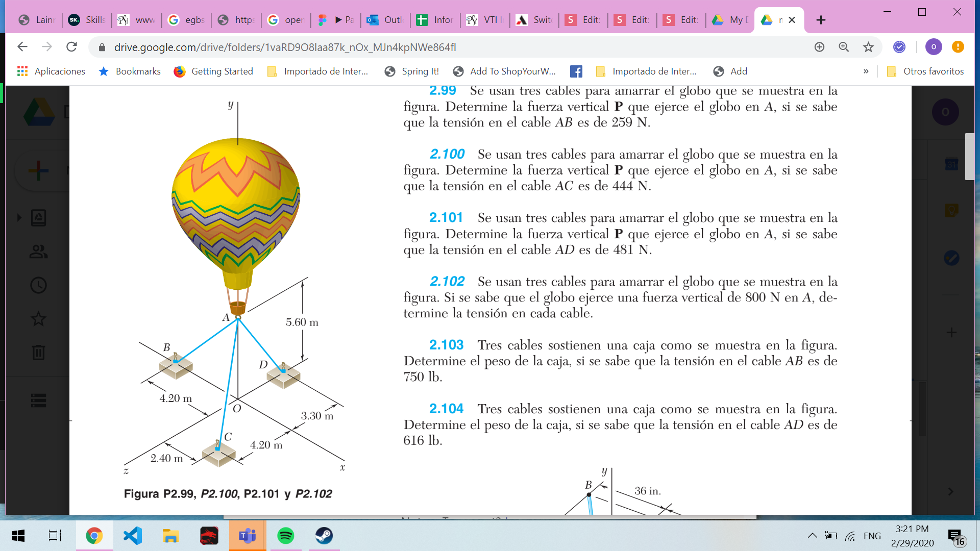Expand hidden bookmarks with double chevron

(x=866, y=71)
